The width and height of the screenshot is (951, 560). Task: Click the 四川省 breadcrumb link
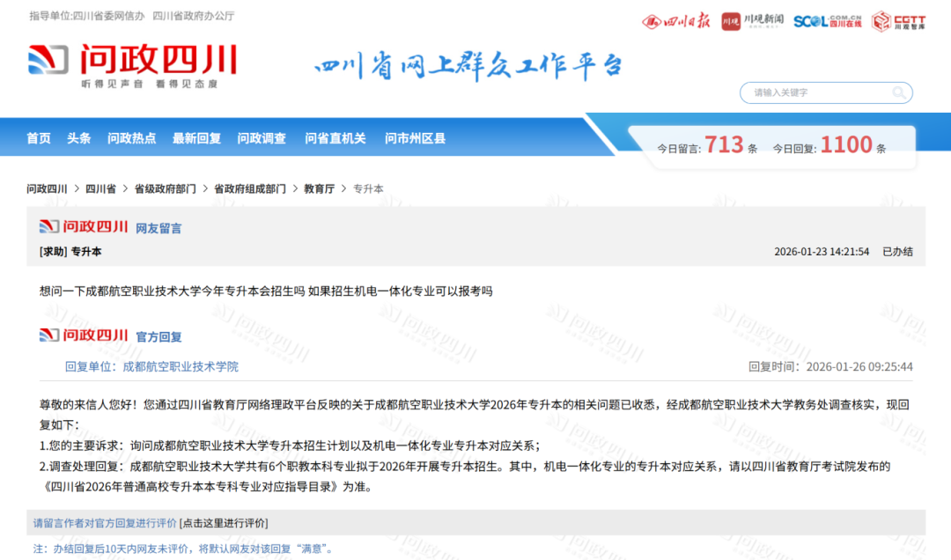pos(100,188)
